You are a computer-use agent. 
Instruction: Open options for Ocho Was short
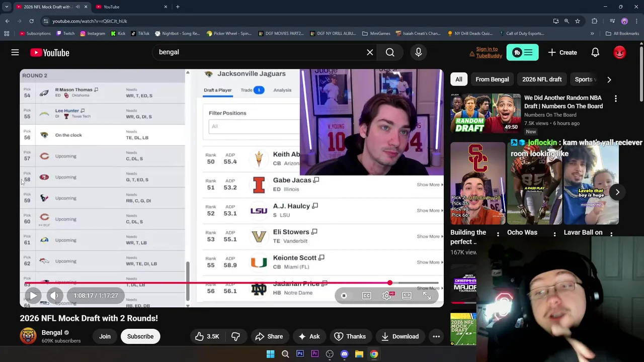click(554, 234)
